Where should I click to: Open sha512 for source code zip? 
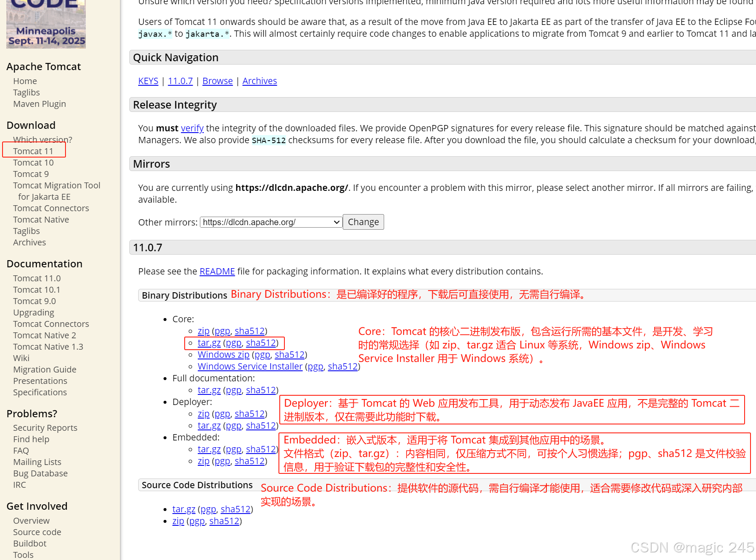224,521
